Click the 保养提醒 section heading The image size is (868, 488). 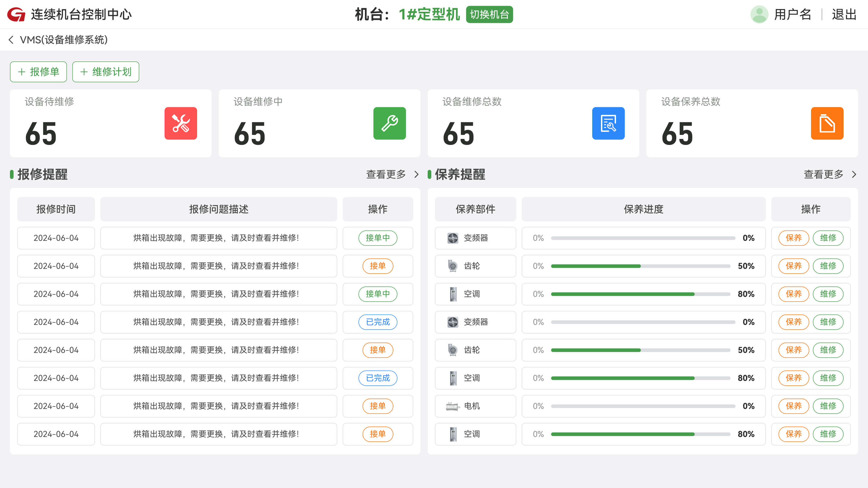click(460, 174)
